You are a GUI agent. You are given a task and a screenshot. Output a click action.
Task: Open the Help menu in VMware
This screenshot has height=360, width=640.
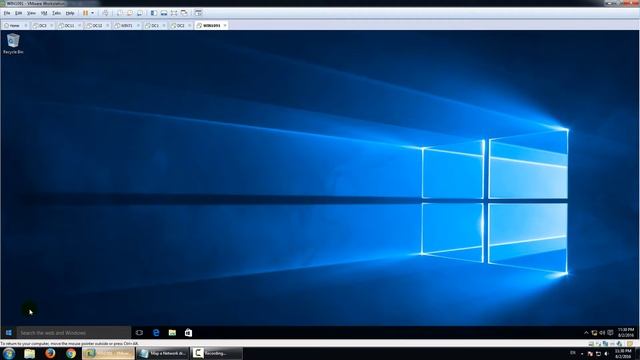click(70, 13)
